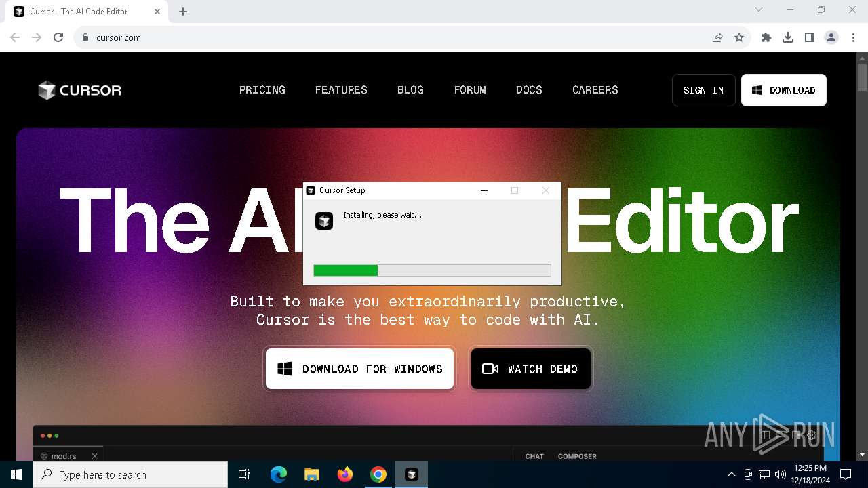This screenshot has height=488, width=868.
Task: Open Task View on taskbar
Action: (x=244, y=474)
